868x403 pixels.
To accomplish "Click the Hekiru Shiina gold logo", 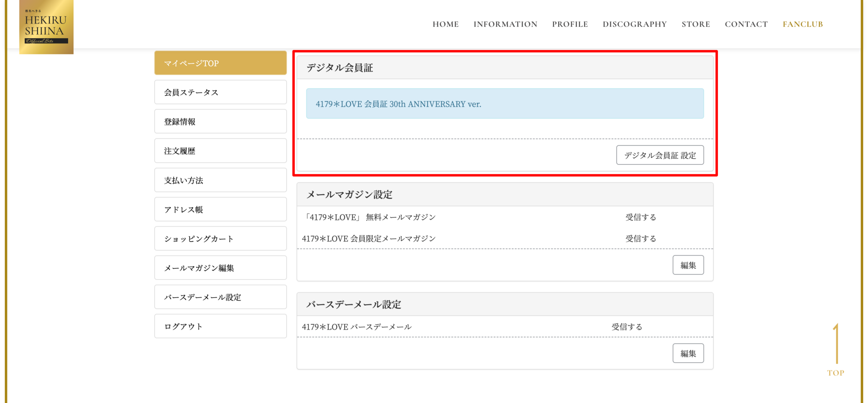I will pos(46,27).
